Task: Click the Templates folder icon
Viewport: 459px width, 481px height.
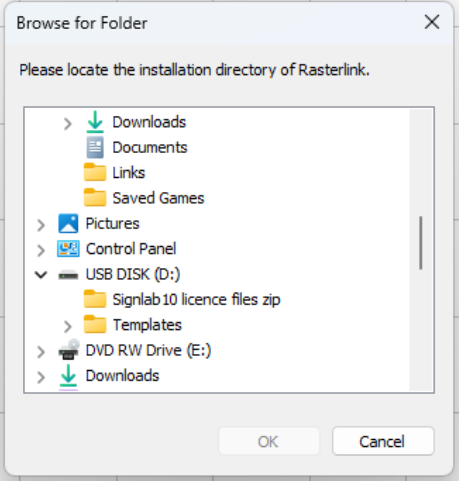Action: [95, 324]
